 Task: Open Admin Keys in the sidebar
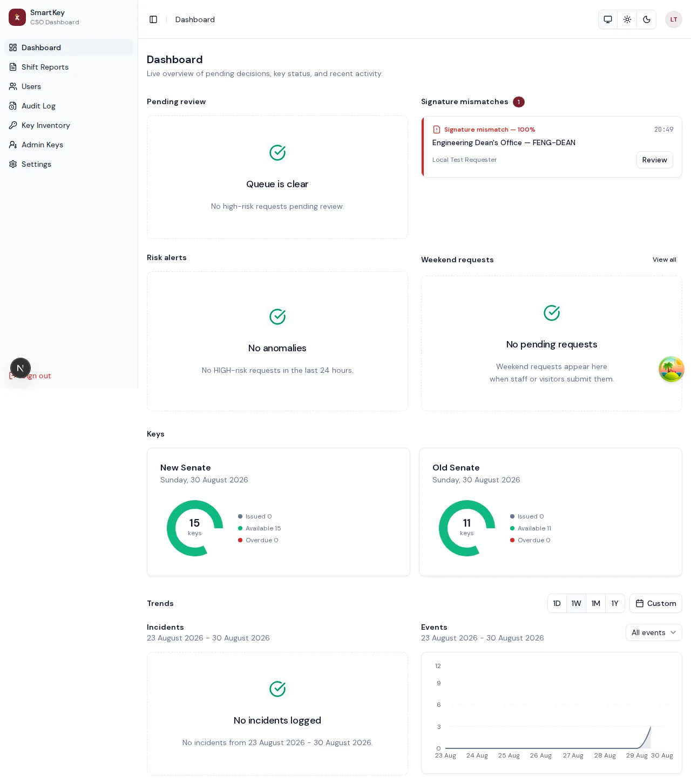tap(69, 145)
